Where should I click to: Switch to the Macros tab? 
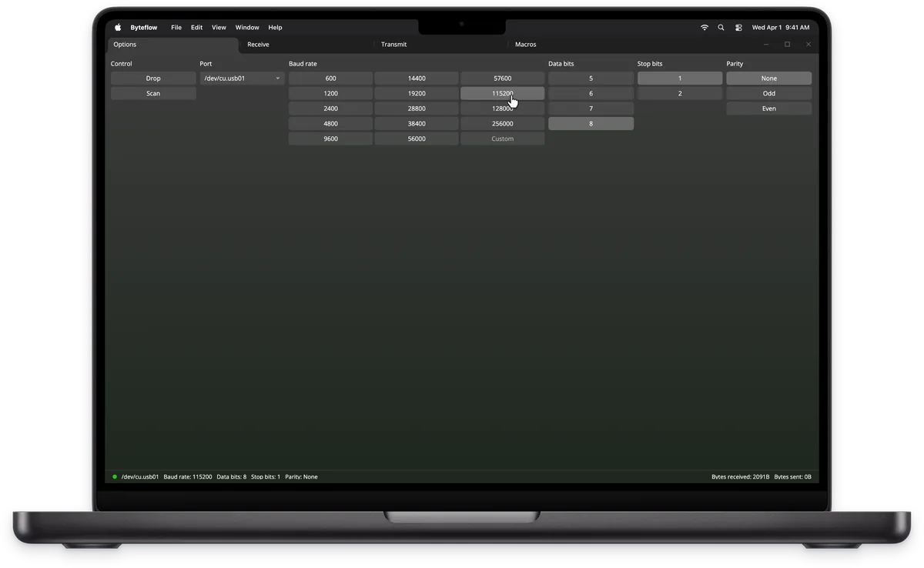coord(574,45)
